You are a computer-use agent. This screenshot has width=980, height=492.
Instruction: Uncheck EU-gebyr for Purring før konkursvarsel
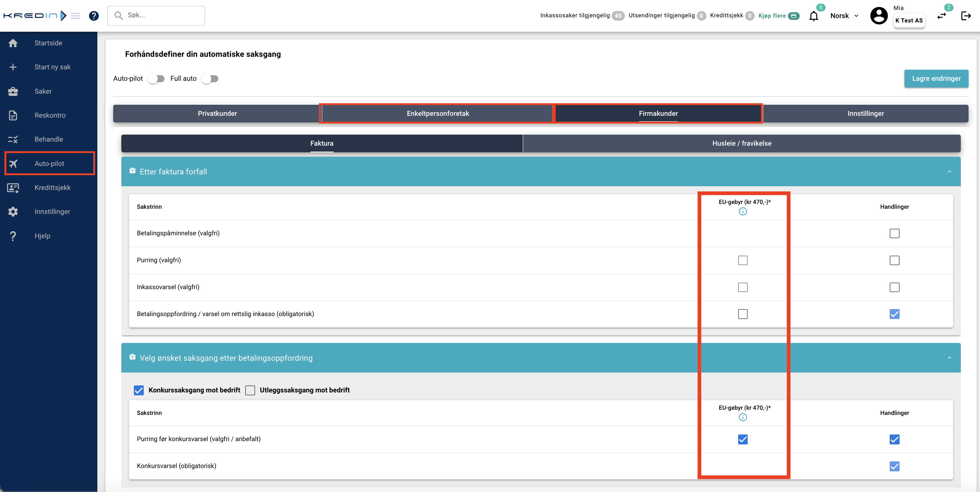point(743,440)
